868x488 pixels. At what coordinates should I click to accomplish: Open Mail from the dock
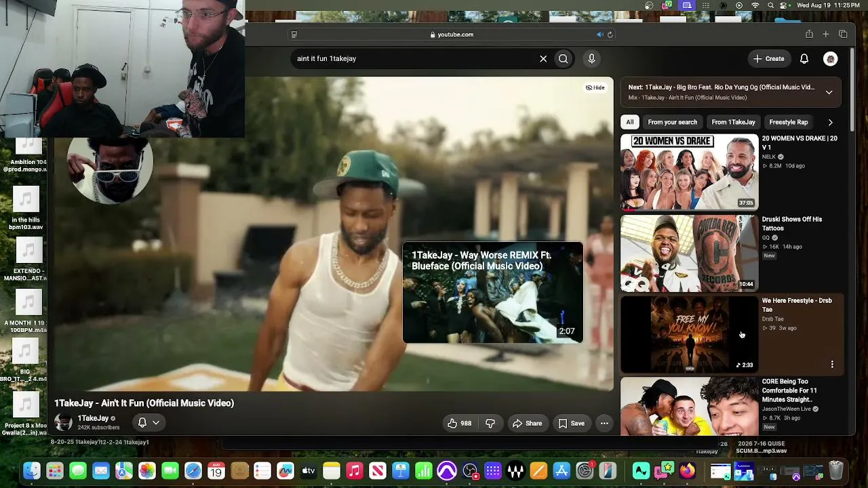click(101, 470)
